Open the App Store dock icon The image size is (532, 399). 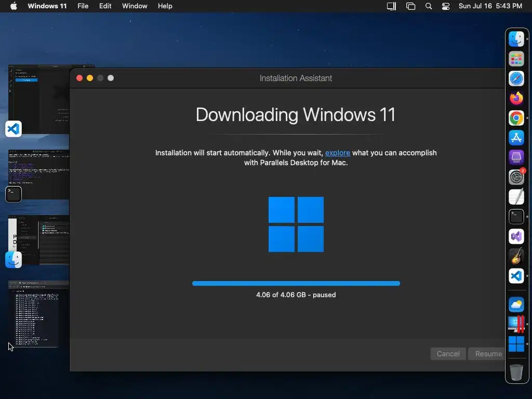tap(516, 138)
